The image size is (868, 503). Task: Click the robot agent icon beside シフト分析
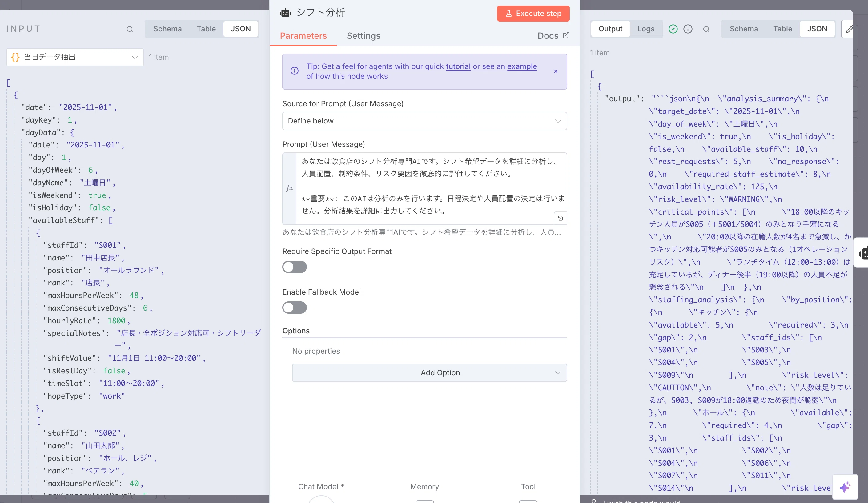[x=285, y=13]
